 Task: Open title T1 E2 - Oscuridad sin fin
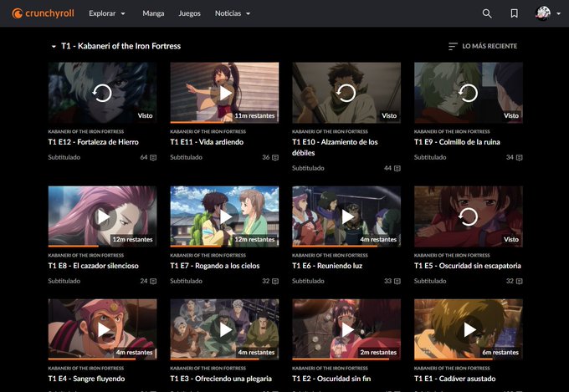[331, 379]
